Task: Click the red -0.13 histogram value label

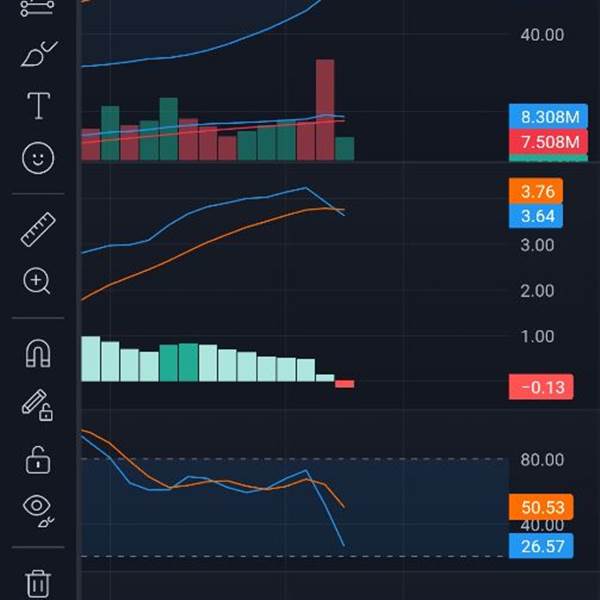Action: pos(541,387)
